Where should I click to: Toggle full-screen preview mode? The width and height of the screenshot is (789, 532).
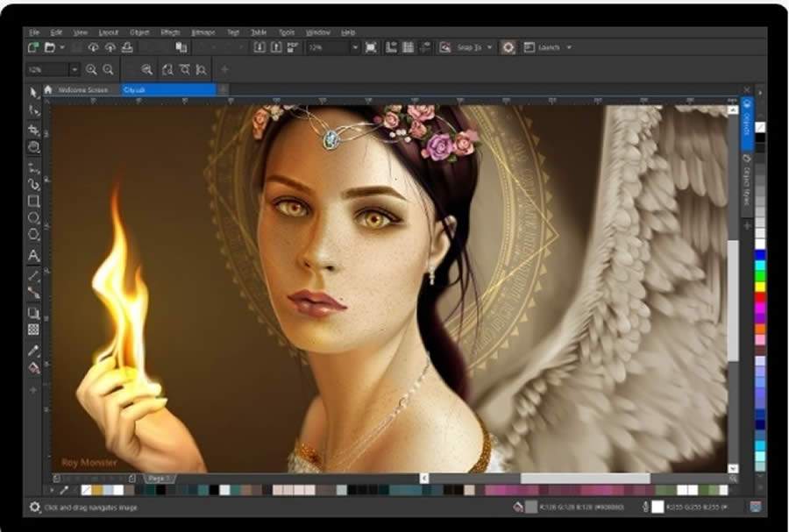click(x=372, y=47)
